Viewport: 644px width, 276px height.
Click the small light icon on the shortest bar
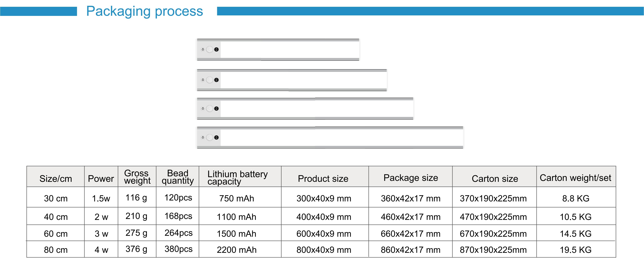pyautogui.click(x=203, y=50)
